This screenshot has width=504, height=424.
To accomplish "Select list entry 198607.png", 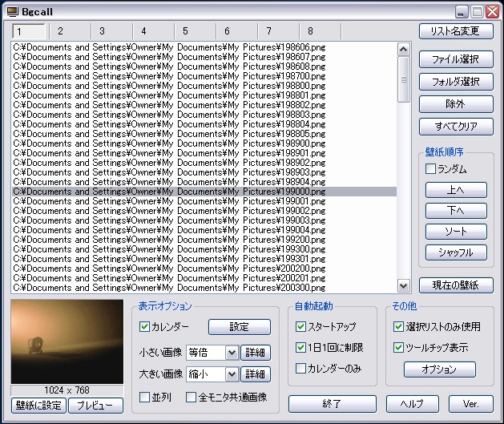I will [204, 57].
